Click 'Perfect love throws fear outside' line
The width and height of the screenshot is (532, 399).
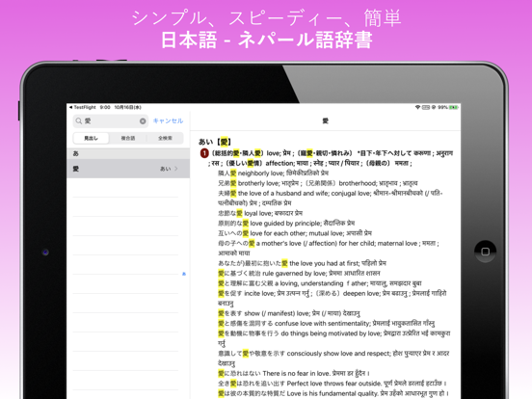[x=332, y=384]
